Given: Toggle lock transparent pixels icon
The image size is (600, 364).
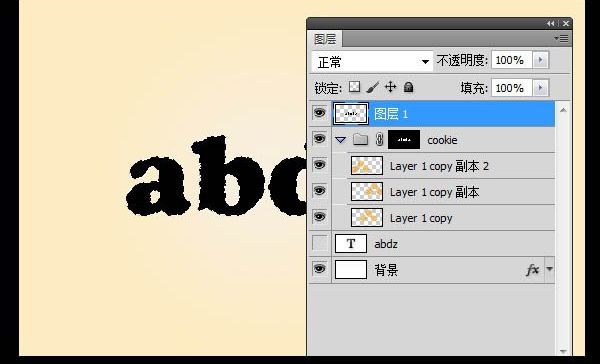Looking at the screenshot, I should tap(354, 87).
